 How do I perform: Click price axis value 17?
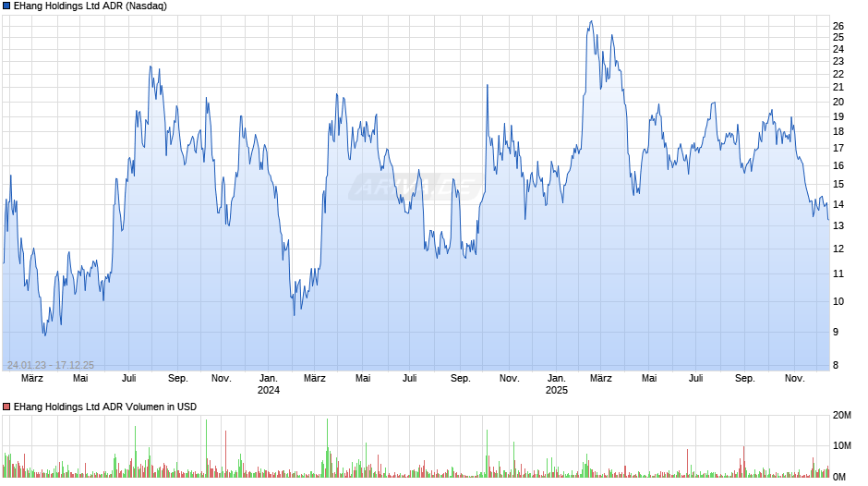click(x=838, y=148)
